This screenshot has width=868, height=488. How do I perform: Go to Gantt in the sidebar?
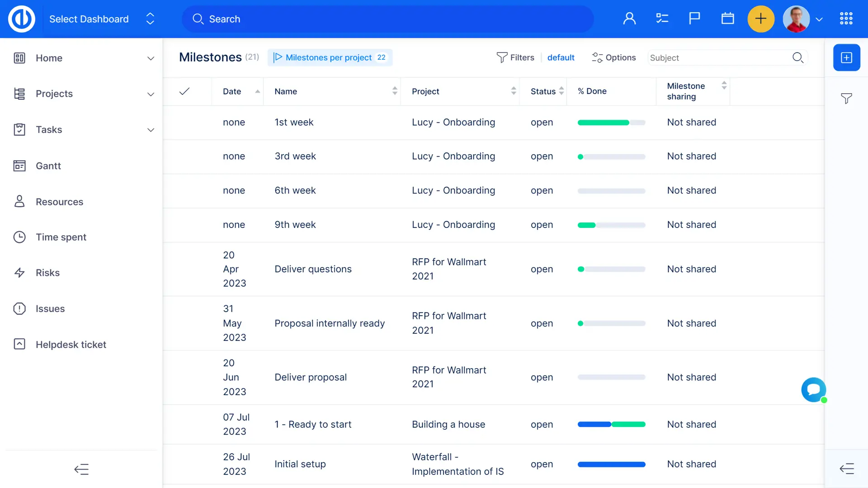click(48, 166)
